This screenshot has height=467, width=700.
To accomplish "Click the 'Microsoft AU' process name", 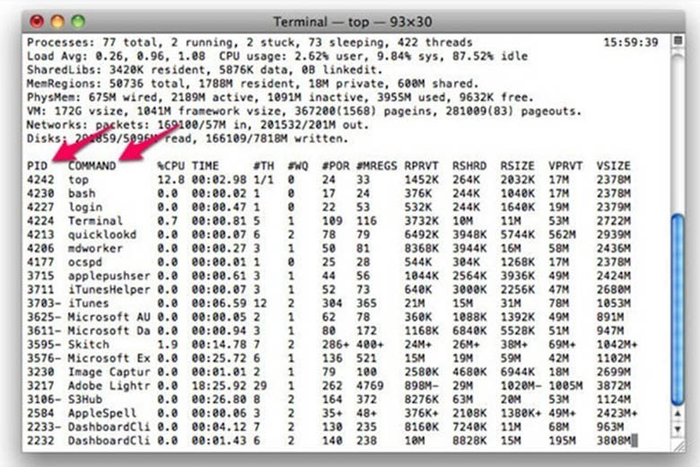I will [109, 317].
